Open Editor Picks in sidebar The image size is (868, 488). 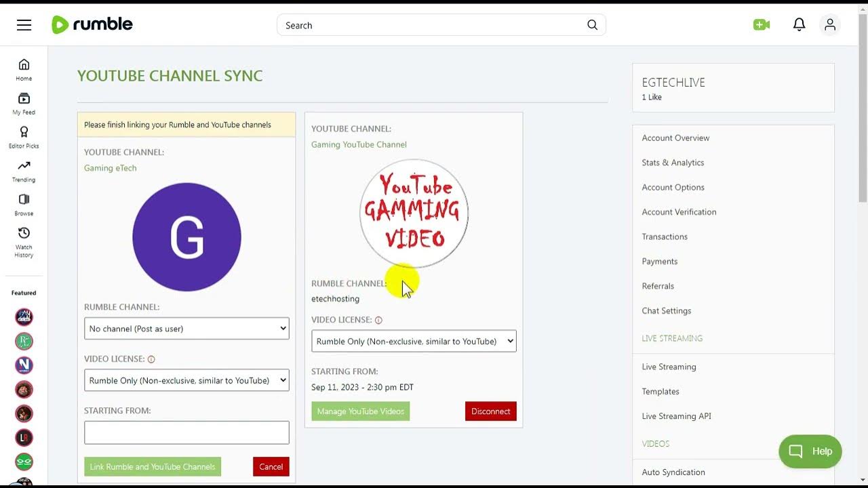[24, 138]
